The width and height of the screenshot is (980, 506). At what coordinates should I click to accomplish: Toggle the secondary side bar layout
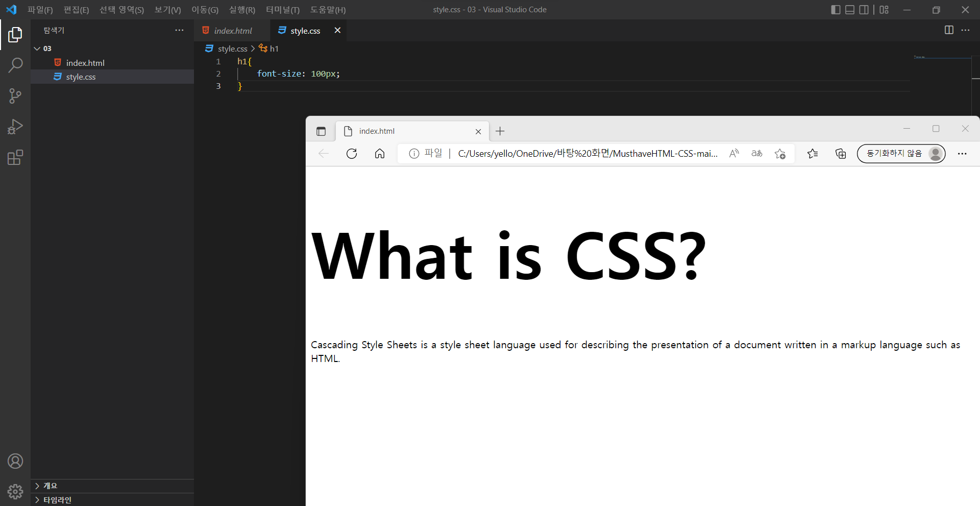(x=864, y=10)
